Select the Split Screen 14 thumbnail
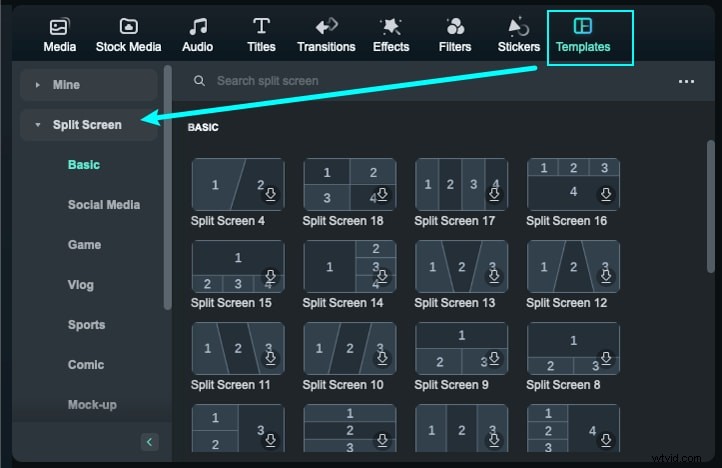 [349, 266]
